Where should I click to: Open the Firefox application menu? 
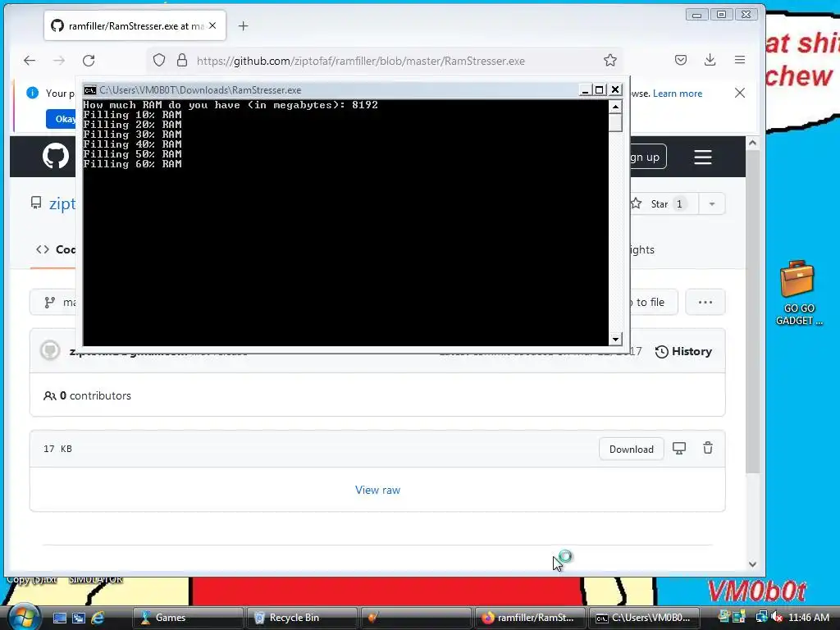740,60
